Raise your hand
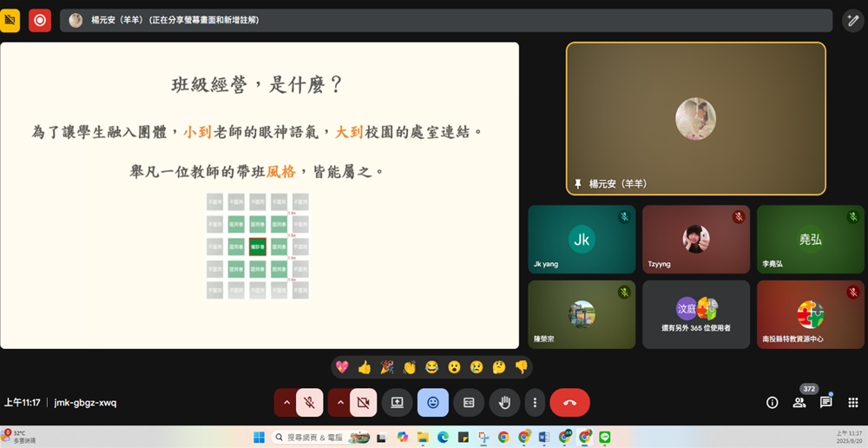The height and width of the screenshot is (448, 868). (504, 403)
